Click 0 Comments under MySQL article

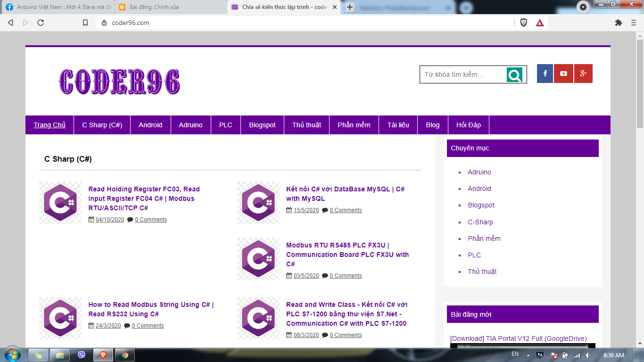(x=346, y=210)
